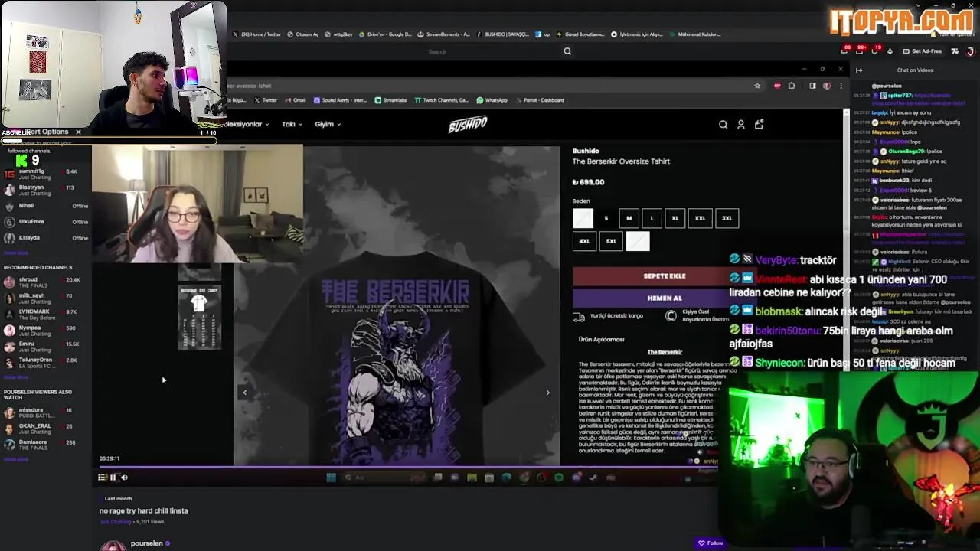Open the Twitch user avatar menu
Image resolution: width=980 pixels, height=551 pixels.
969,51
